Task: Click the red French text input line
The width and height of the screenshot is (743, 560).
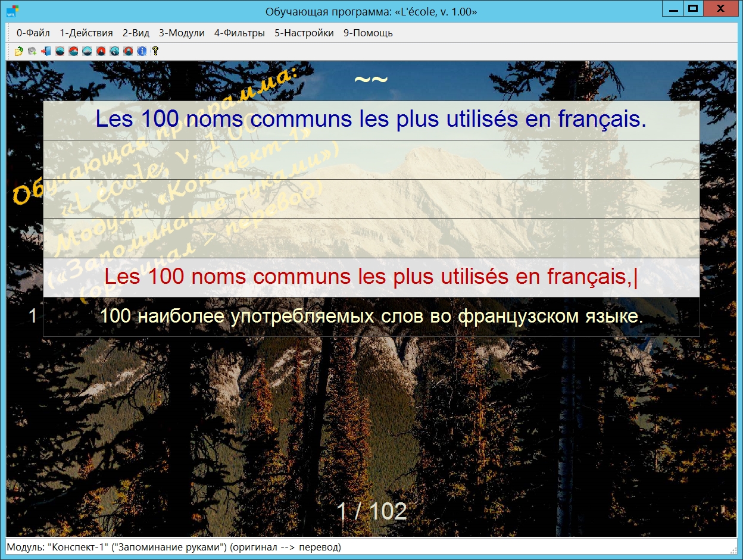Action: [x=371, y=277]
